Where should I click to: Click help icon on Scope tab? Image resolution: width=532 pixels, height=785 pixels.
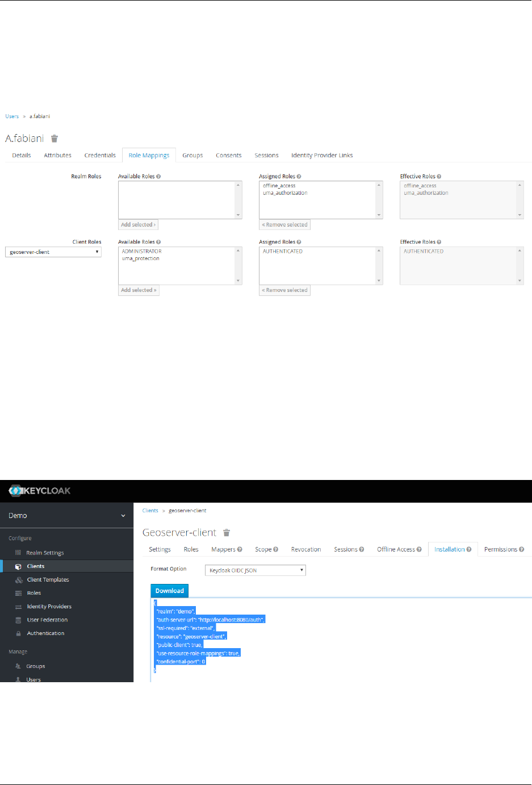275,549
